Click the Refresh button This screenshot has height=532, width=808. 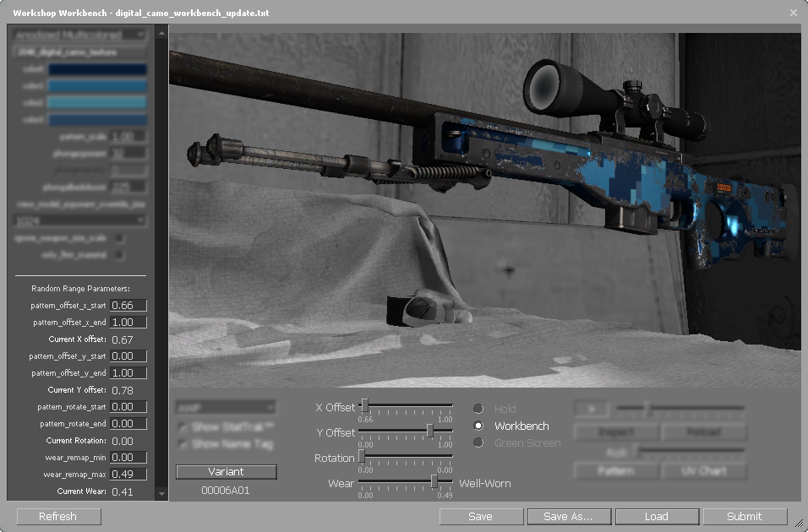point(59,517)
